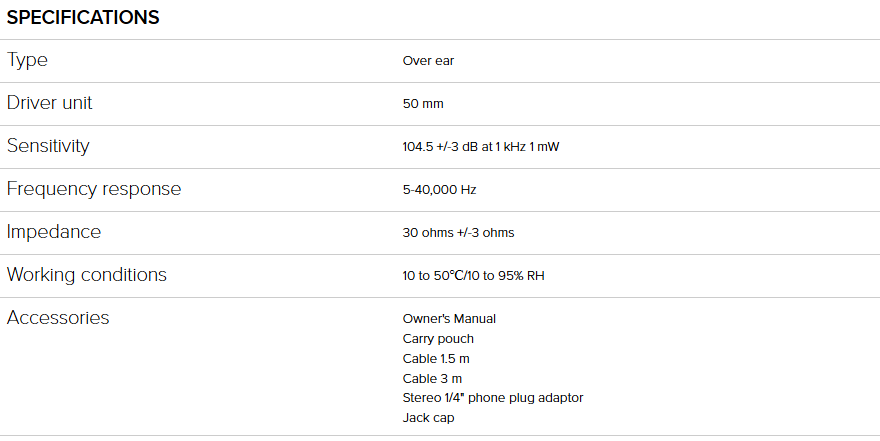
Task: Click the Over ear value
Action: pyautogui.click(x=428, y=61)
